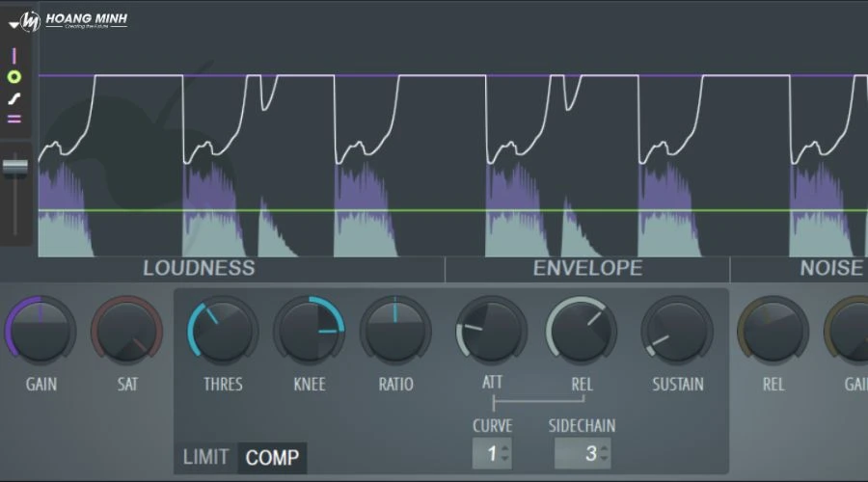
Task: Toggle the white curve display icon
Action: coord(14,99)
